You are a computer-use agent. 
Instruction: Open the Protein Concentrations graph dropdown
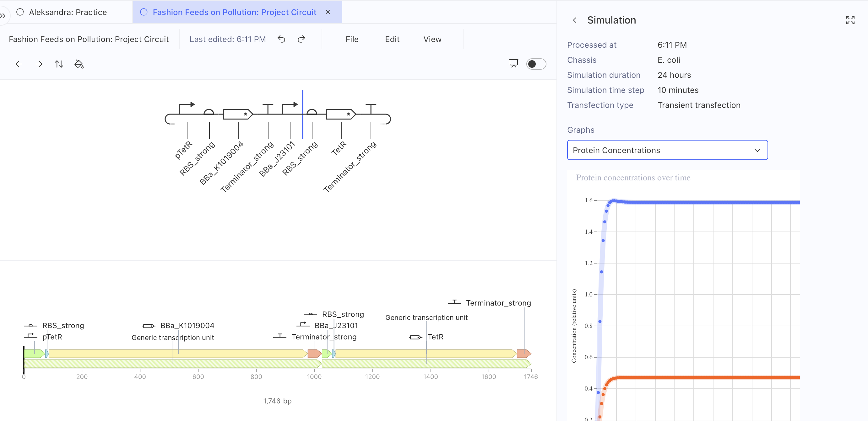point(667,150)
